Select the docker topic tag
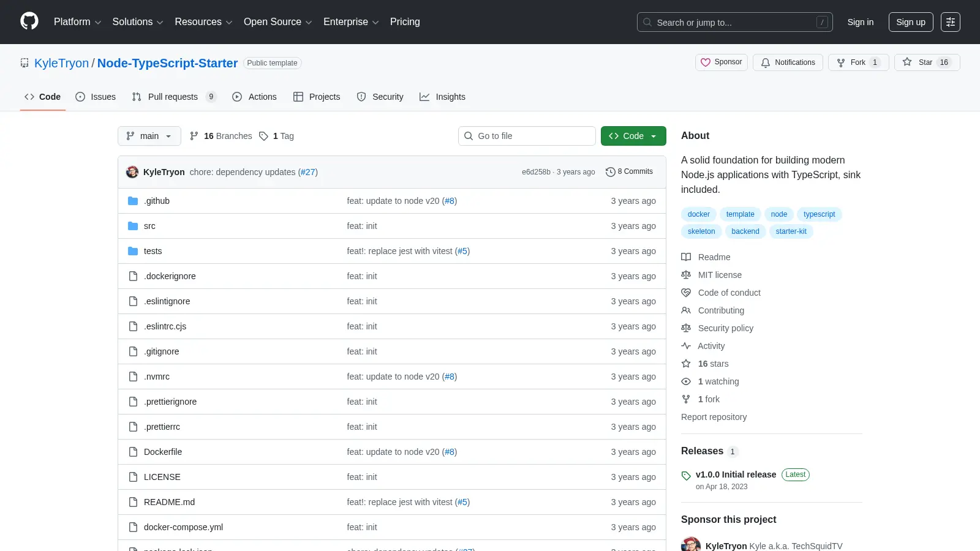The width and height of the screenshot is (980, 551). coord(698,214)
